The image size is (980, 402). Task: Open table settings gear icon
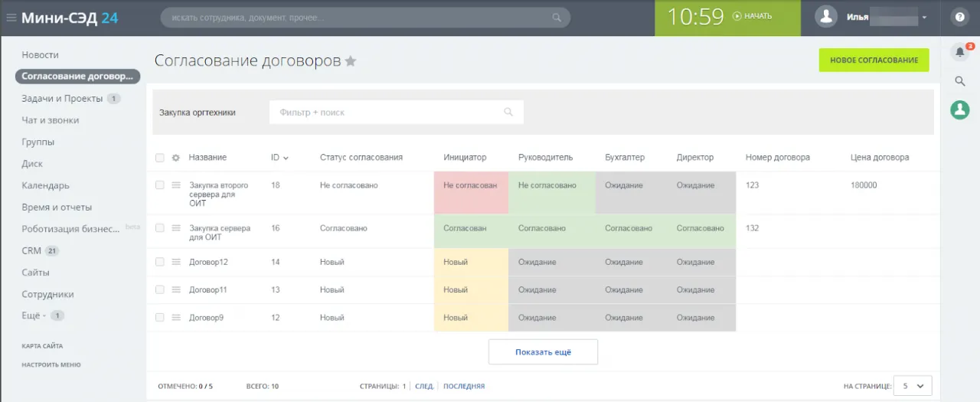tap(175, 158)
